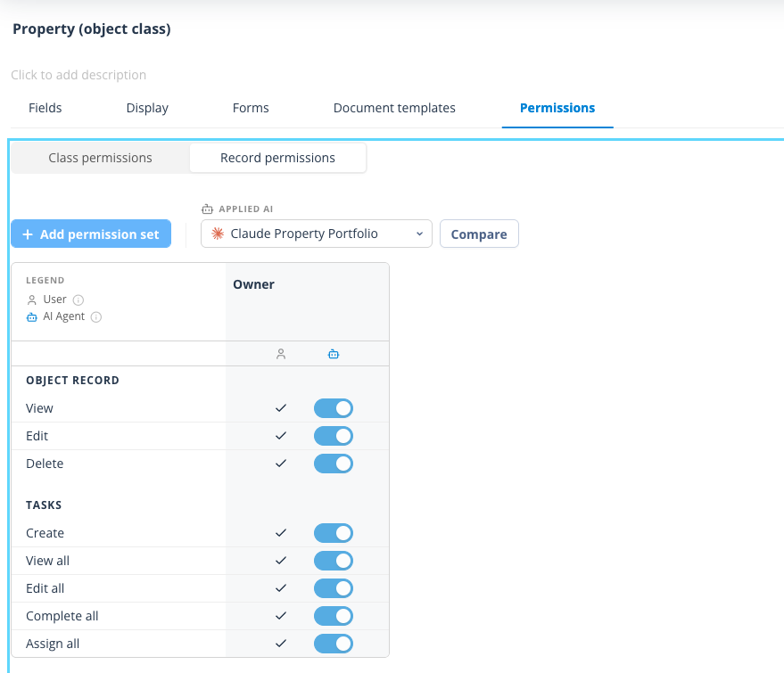Open the Forms tab
784x673 pixels.
point(251,108)
